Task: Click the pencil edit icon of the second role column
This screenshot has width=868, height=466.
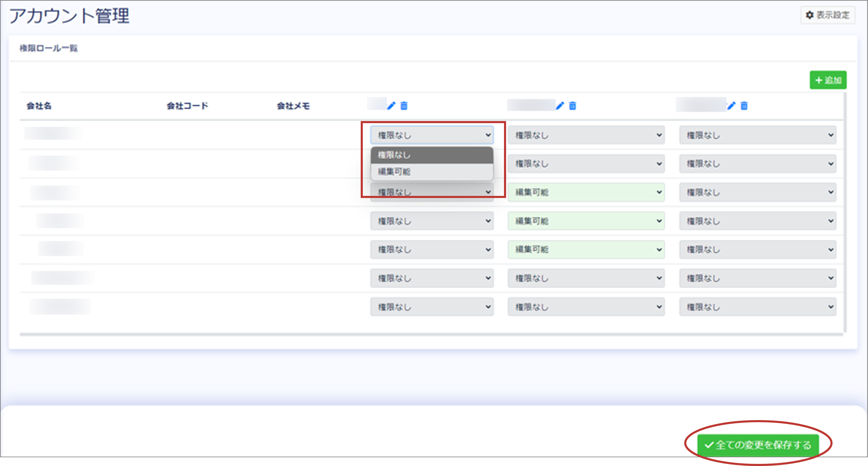Action: click(560, 106)
